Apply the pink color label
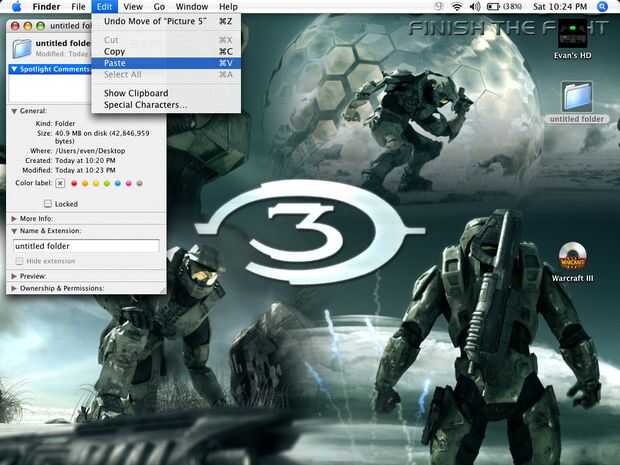620x465 pixels. pyautogui.click(x=129, y=183)
